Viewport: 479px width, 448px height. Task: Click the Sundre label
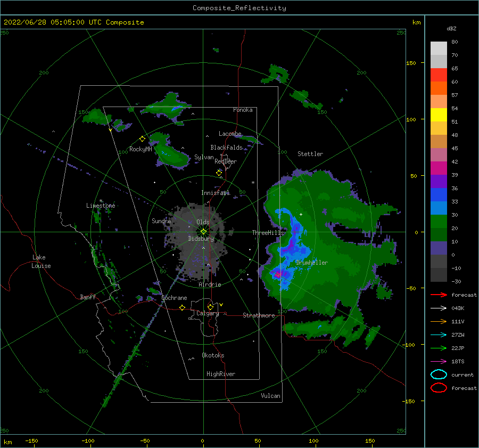tap(161, 221)
